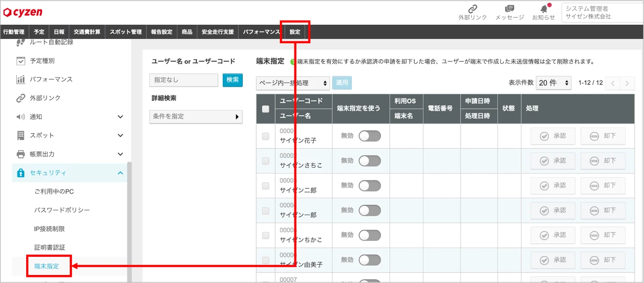Click the セキュリティ lock icon in sidebar

click(x=21, y=173)
